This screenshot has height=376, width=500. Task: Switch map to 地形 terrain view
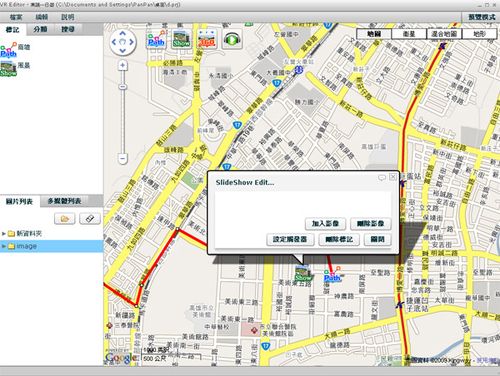tap(479, 34)
